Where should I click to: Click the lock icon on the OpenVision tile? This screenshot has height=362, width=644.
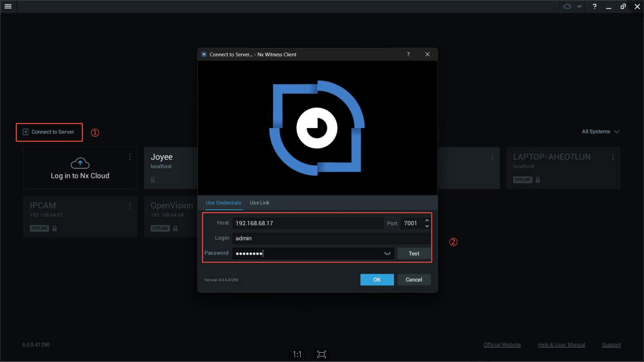point(175,228)
